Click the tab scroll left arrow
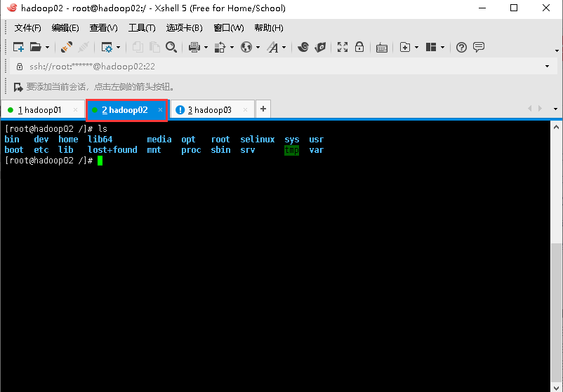 point(529,108)
